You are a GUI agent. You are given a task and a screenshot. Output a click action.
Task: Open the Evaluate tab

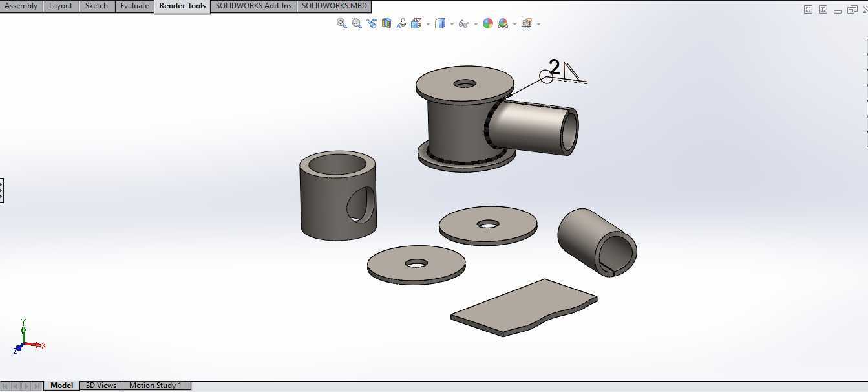click(134, 6)
